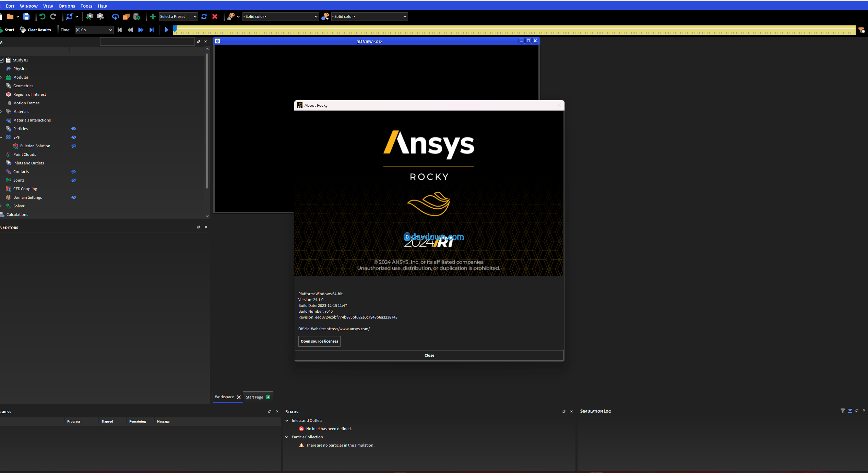Add a new preset with green plus
This screenshot has width=868, height=473.
pos(153,16)
